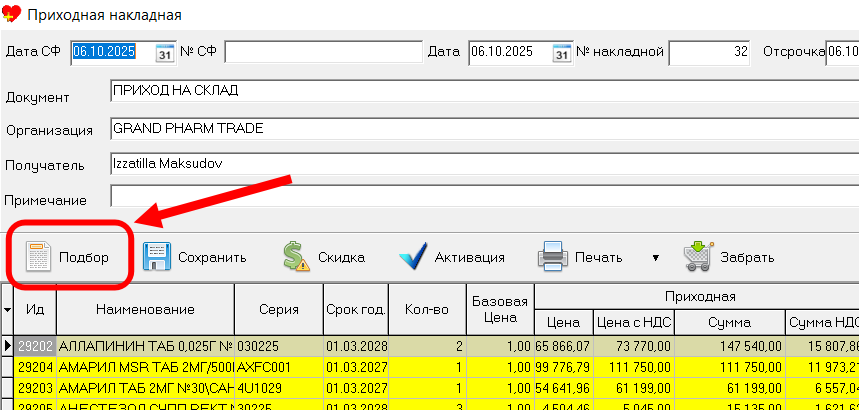
Task: Expand the Печать dropdown arrow
Action: (x=655, y=258)
